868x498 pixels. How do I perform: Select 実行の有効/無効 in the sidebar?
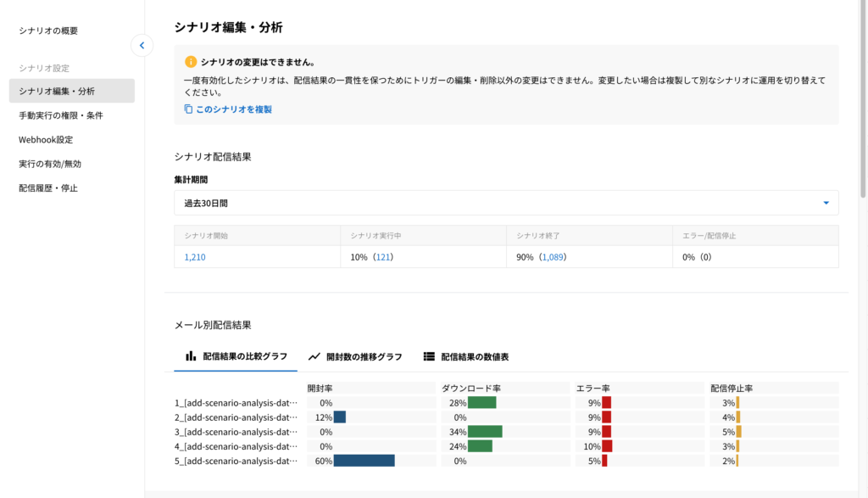pos(50,164)
